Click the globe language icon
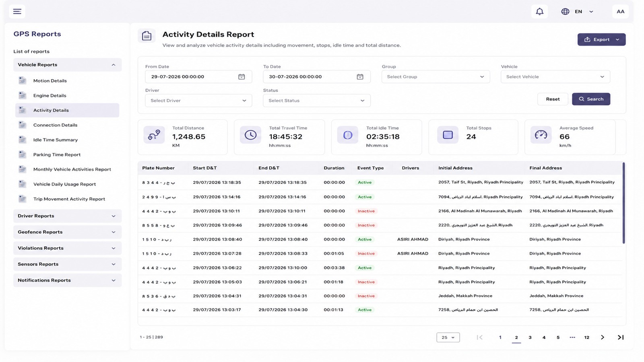 pyautogui.click(x=565, y=11)
